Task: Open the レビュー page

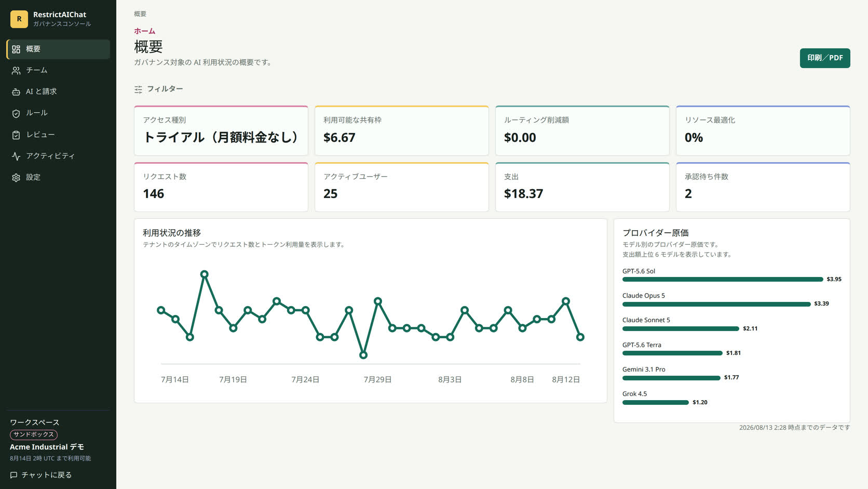Action: click(58, 135)
